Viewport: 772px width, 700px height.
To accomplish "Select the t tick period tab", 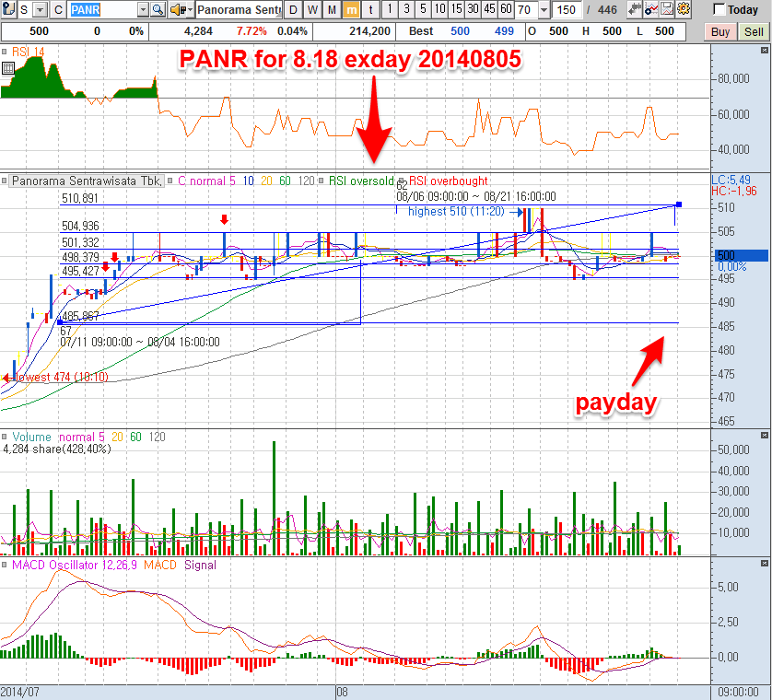I will point(370,9).
